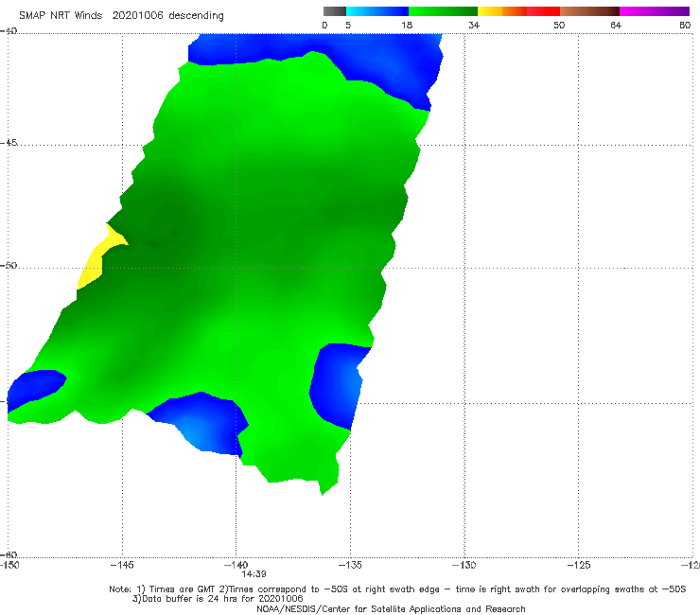
Task: Click the plot title 'SMAP NRT Winds'
Action: tap(61, 15)
